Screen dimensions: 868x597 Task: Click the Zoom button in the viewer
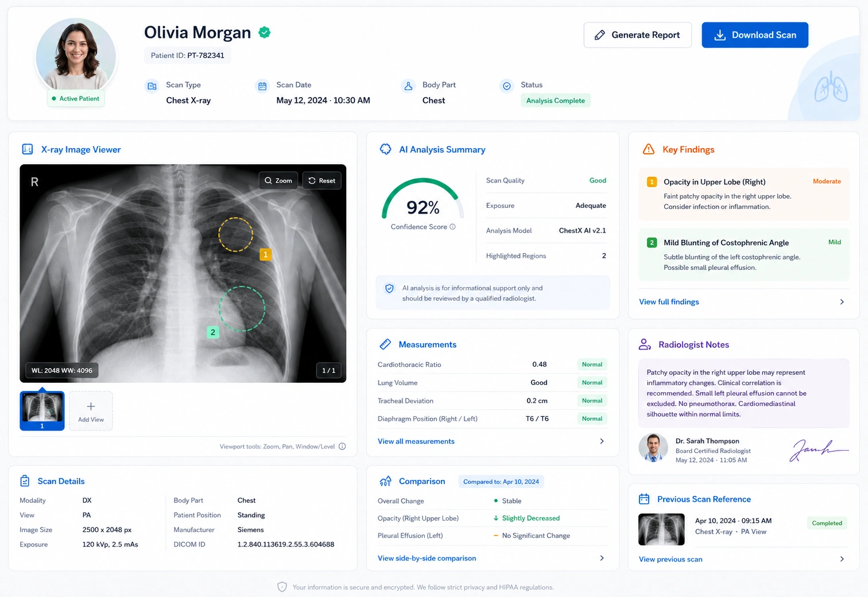tap(278, 180)
